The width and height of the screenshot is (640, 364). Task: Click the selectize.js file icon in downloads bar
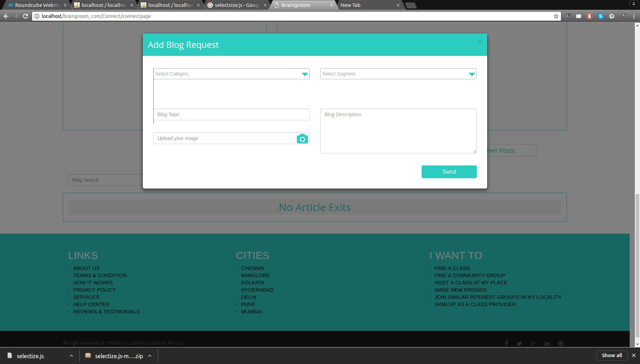10,355
